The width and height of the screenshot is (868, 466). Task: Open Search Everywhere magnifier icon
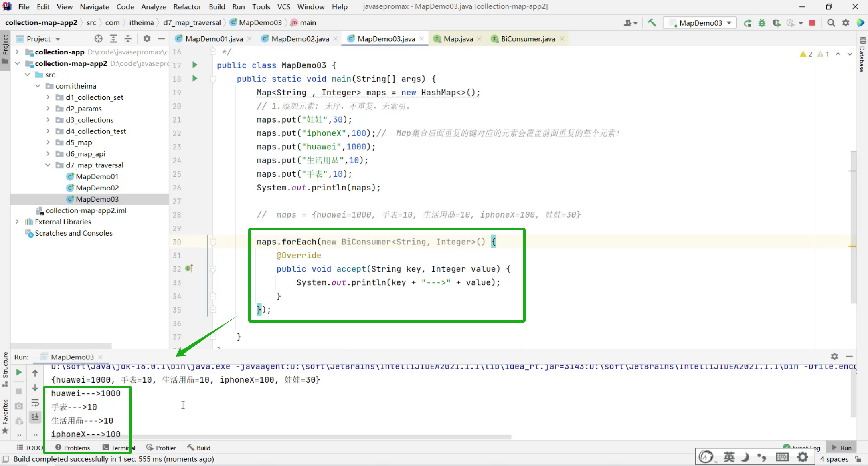pos(831,23)
